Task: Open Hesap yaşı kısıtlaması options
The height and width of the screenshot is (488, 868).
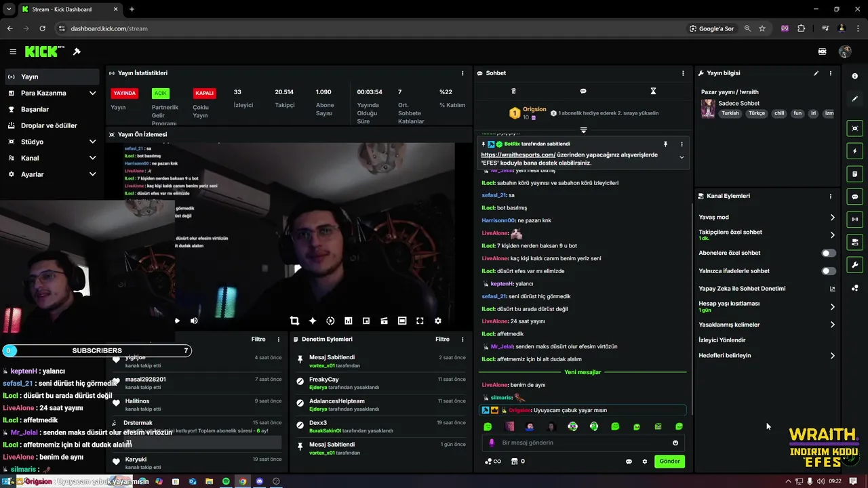Action: (767, 306)
